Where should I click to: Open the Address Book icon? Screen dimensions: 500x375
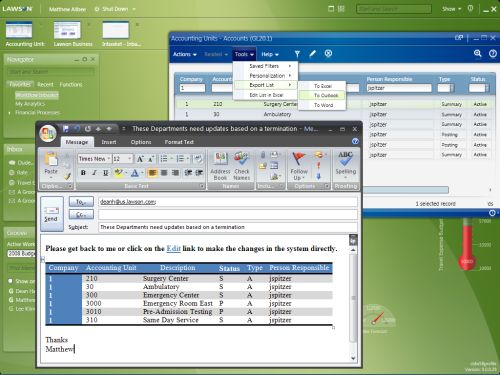tap(220, 160)
